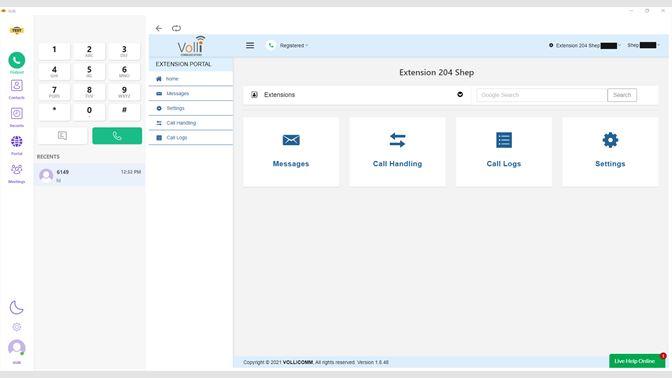Open the Portal globe sidebar icon
The height and width of the screenshot is (378, 672).
tap(17, 144)
